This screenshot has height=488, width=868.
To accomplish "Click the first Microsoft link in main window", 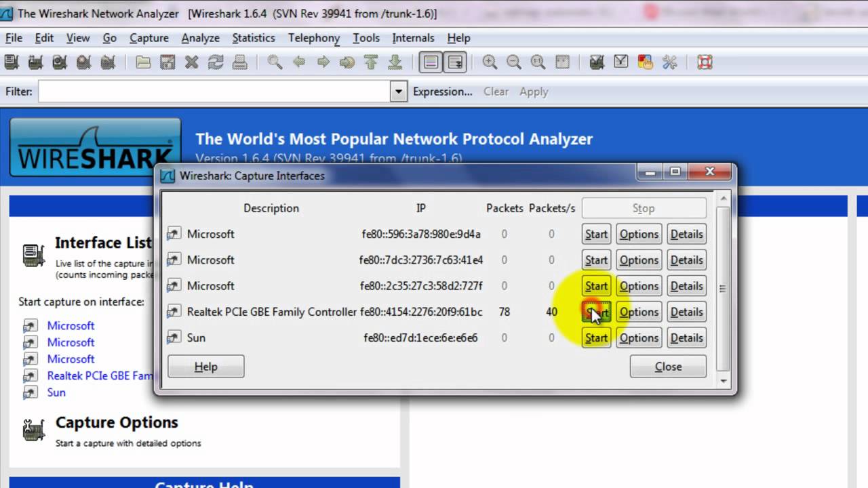I will (71, 325).
